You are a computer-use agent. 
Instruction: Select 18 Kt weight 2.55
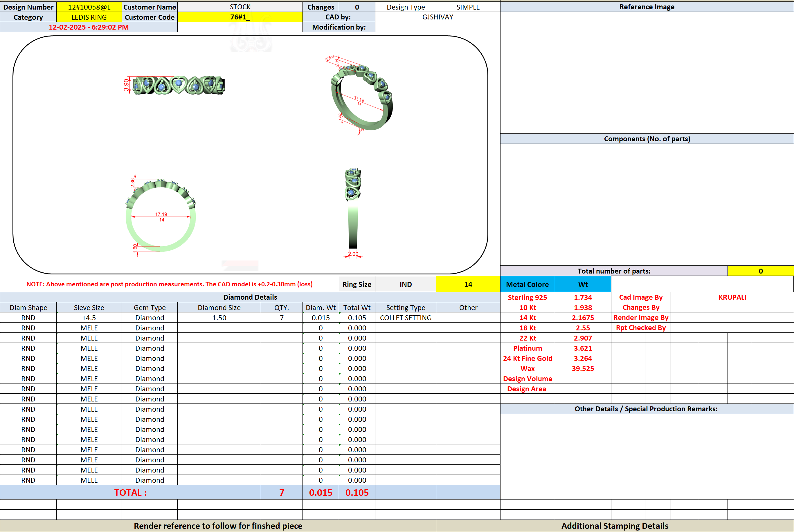pos(583,328)
